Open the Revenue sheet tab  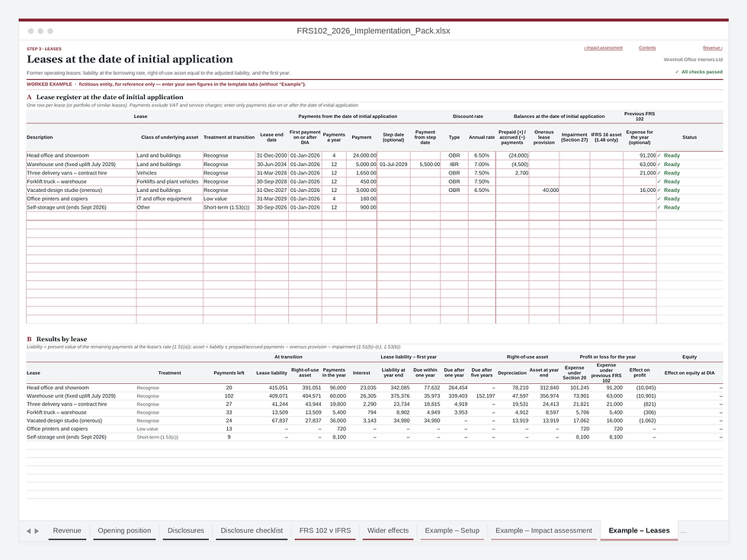click(x=67, y=530)
